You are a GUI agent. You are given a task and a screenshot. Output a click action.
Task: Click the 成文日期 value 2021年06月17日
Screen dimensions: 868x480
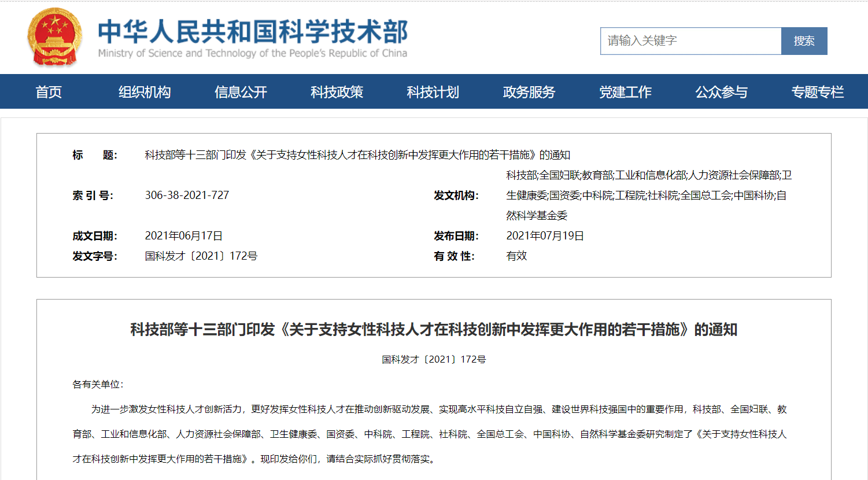(x=183, y=236)
